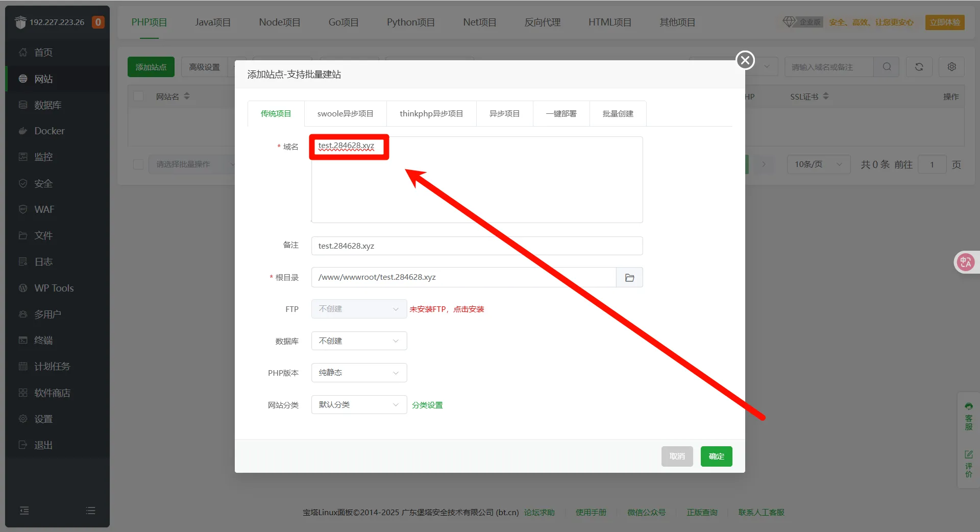Open the customer service icon on right sidebar
Screen dimensions: 980x532
coord(968,417)
